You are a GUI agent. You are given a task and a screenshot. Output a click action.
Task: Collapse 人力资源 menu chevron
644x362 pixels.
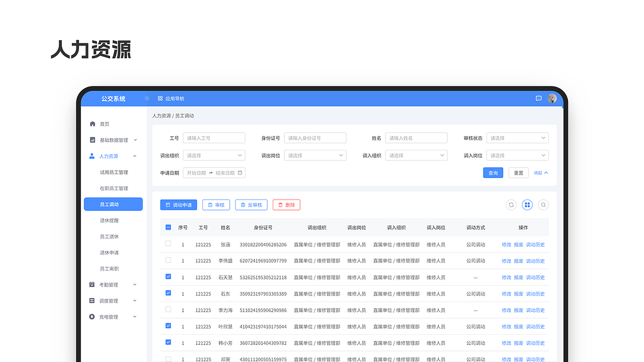tap(135, 156)
